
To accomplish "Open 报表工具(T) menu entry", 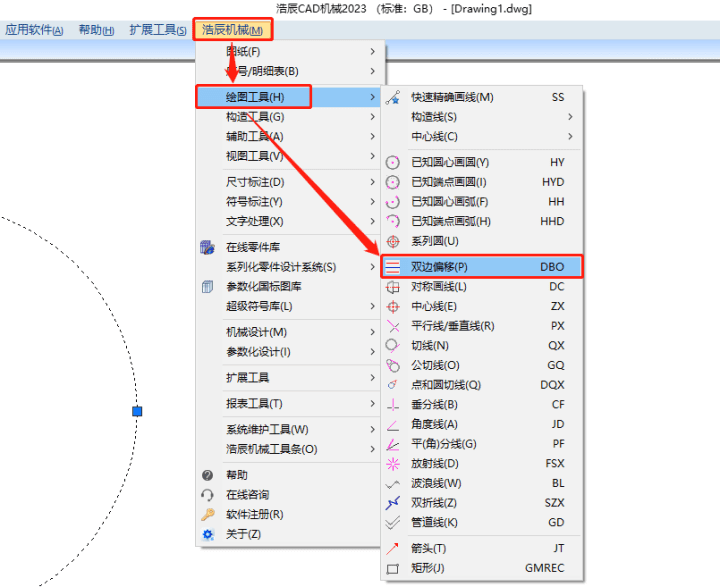I will 288,404.
